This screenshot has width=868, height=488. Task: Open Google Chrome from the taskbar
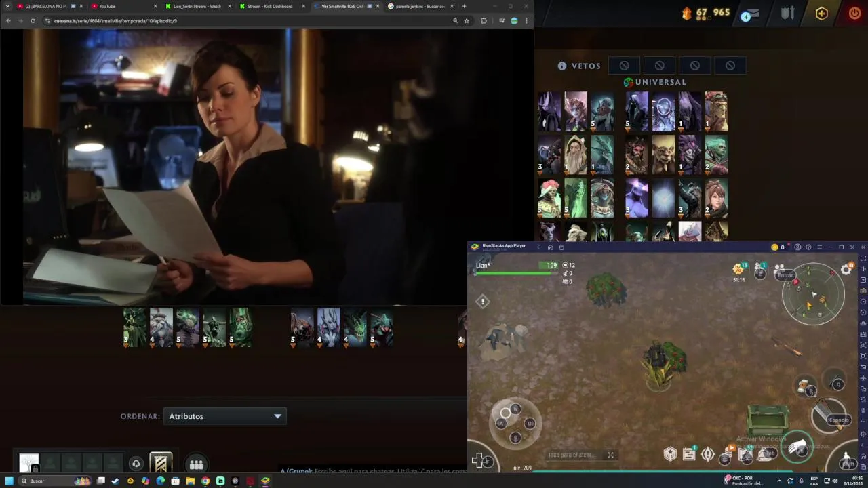click(x=205, y=481)
